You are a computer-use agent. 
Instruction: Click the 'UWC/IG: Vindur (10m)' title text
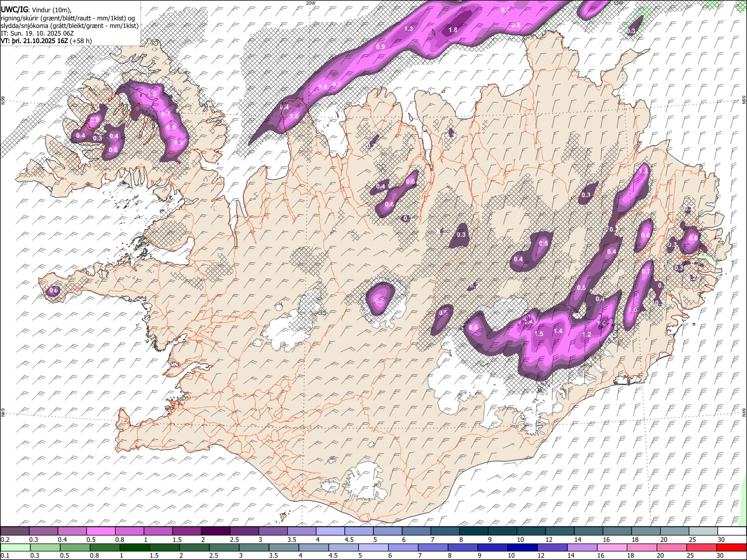point(36,9)
